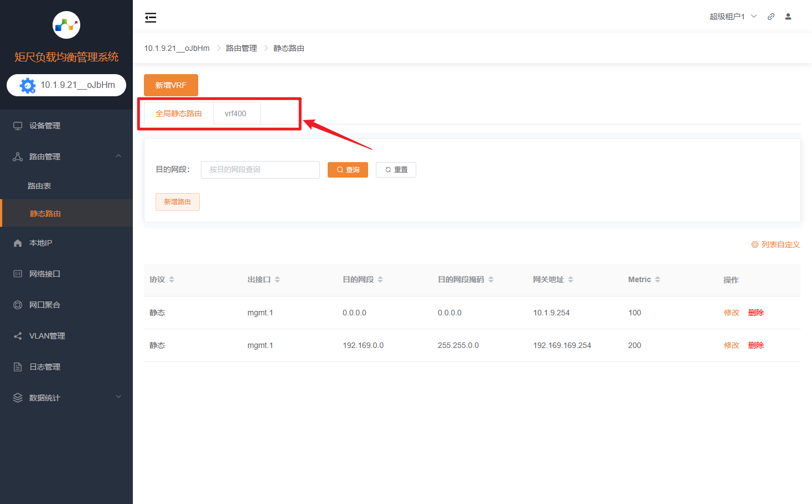The image size is (812, 504).
Task: Click 新增路由 to add a route
Action: pyautogui.click(x=177, y=202)
